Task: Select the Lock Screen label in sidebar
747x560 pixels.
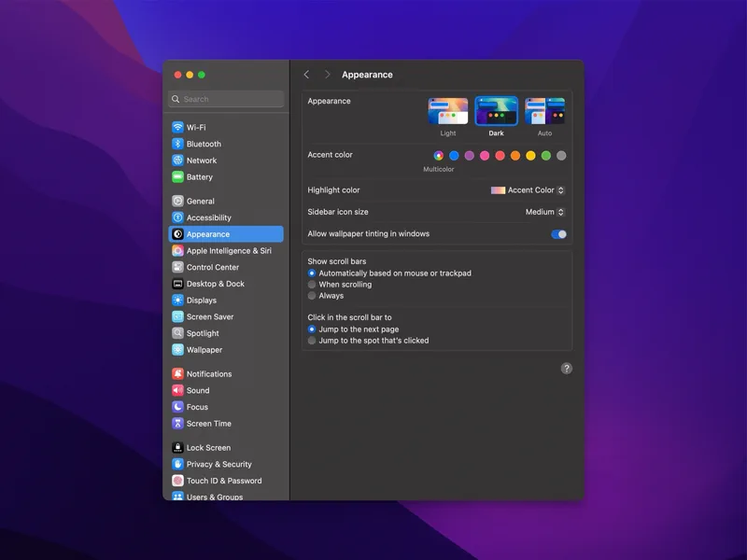Action: pyautogui.click(x=208, y=448)
